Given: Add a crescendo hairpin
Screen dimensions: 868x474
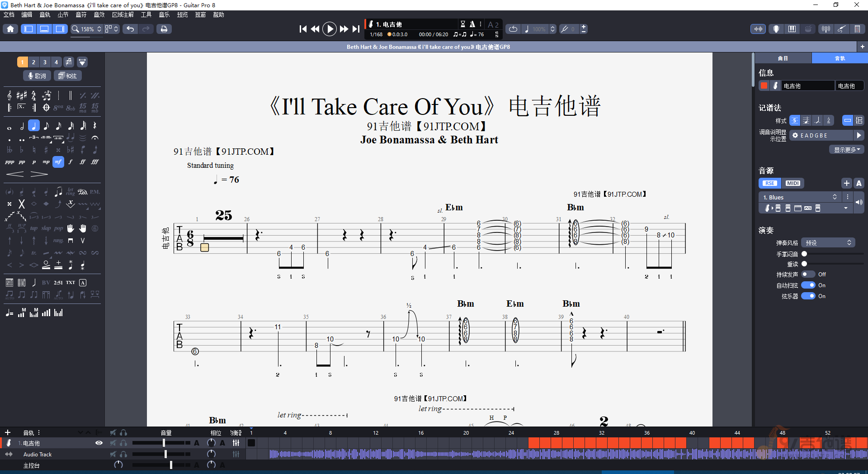Looking at the screenshot, I should pos(15,174).
